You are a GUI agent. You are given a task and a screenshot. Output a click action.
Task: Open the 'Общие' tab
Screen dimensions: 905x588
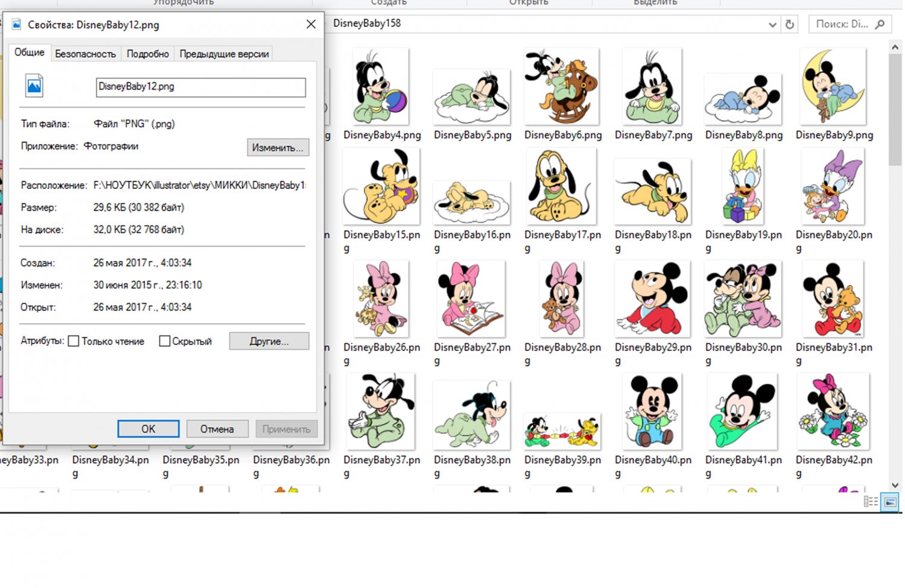click(30, 52)
